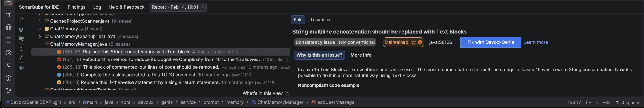644x108 pixels.
Task: Click the prompt breadcrumb segment
Action: click(x=211, y=102)
